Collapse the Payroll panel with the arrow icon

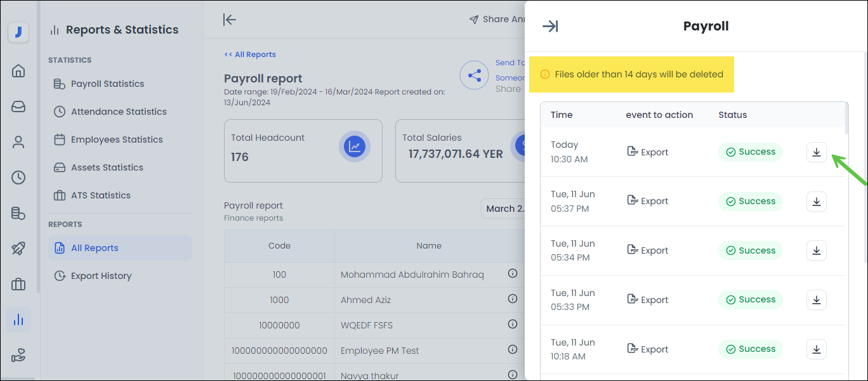[551, 26]
